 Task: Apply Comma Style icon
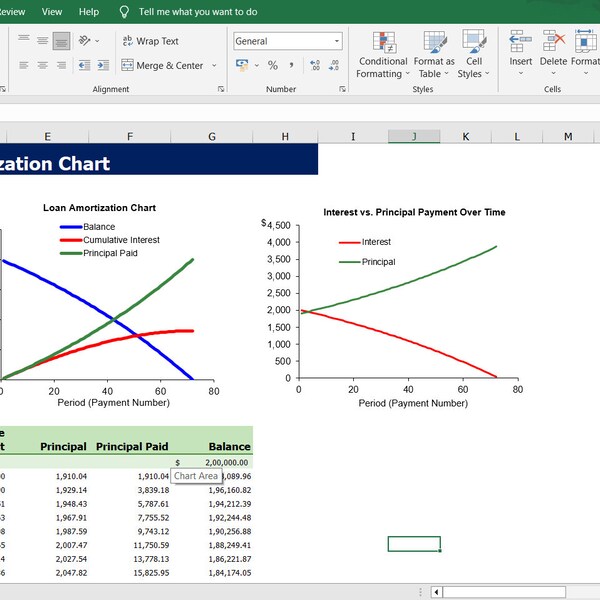pyautogui.click(x=292, y=65)
